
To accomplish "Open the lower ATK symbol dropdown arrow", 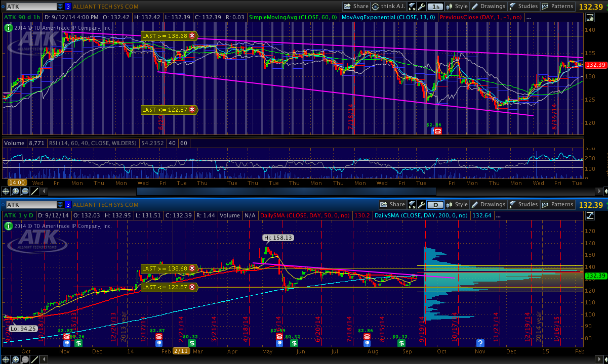I will [x=61, y=205].
